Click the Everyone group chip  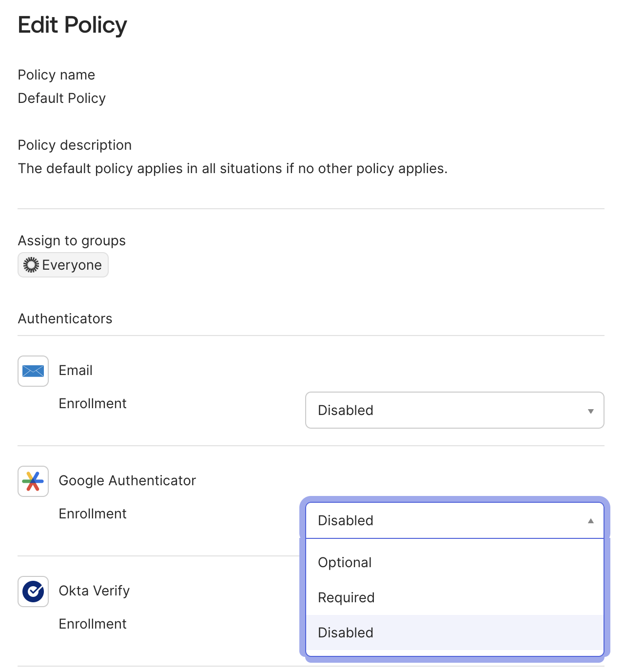pyautogui.click(x=63, y=265)
